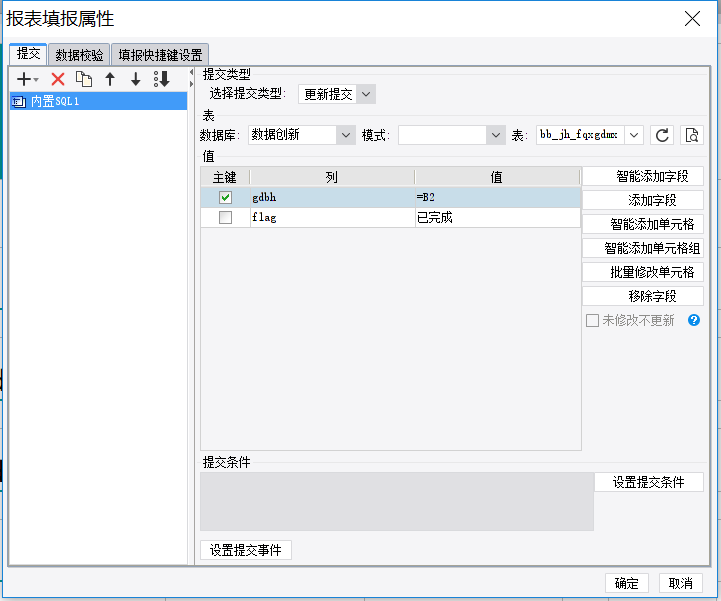Viewport: 721px width, 601px height.
Task: Click the 主键 column header
Action: (x=225, y=177)
